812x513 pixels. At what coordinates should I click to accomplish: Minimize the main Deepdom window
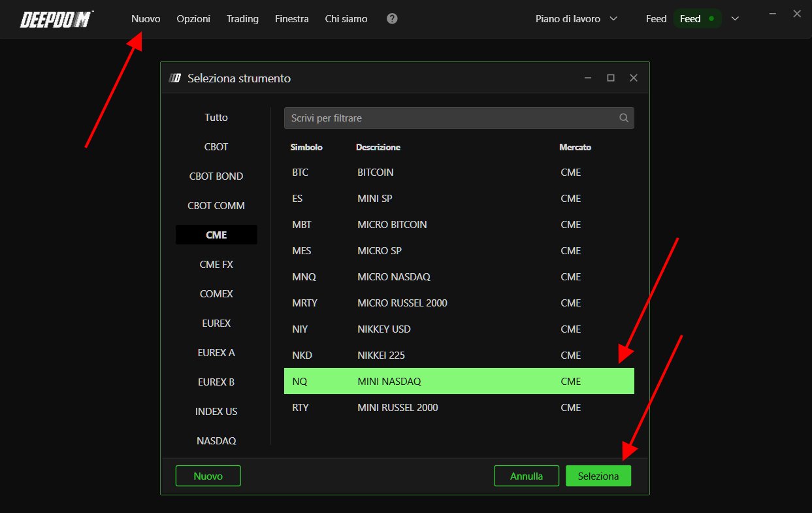coord(773,13)
